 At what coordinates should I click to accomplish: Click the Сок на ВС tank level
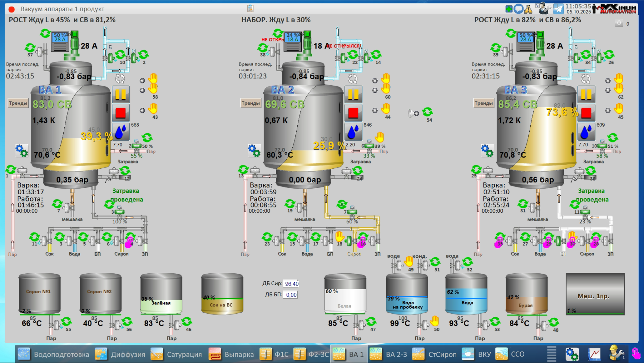point(222,305)
